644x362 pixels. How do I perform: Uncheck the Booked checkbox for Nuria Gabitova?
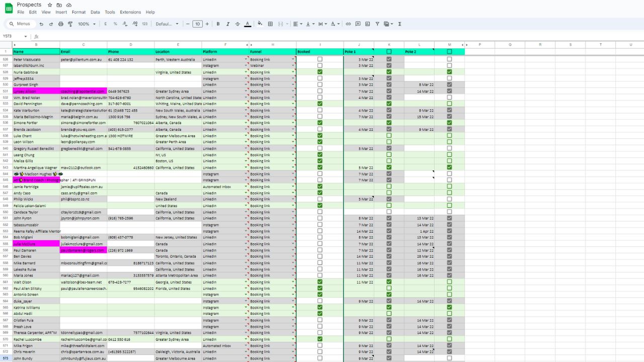pos(320,72)
